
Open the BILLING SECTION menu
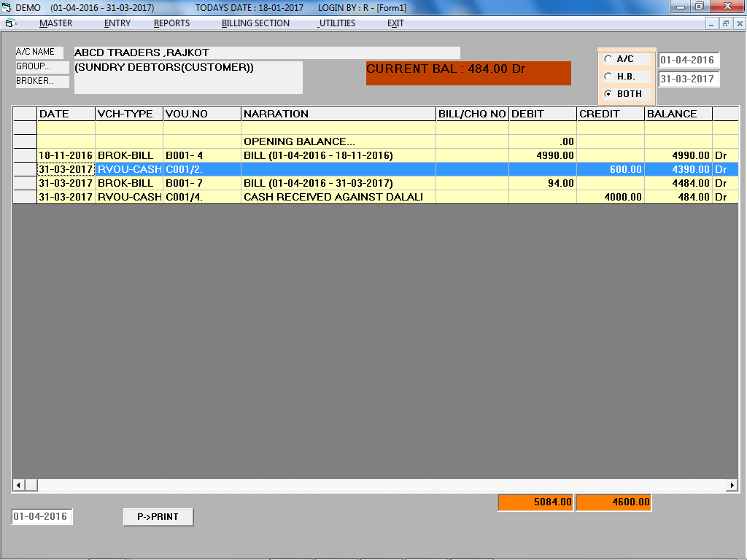point(254,23)
